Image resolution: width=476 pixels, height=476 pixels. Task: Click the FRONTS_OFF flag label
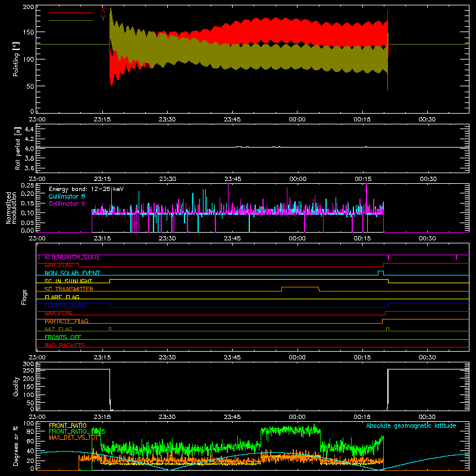coord(63,337)
